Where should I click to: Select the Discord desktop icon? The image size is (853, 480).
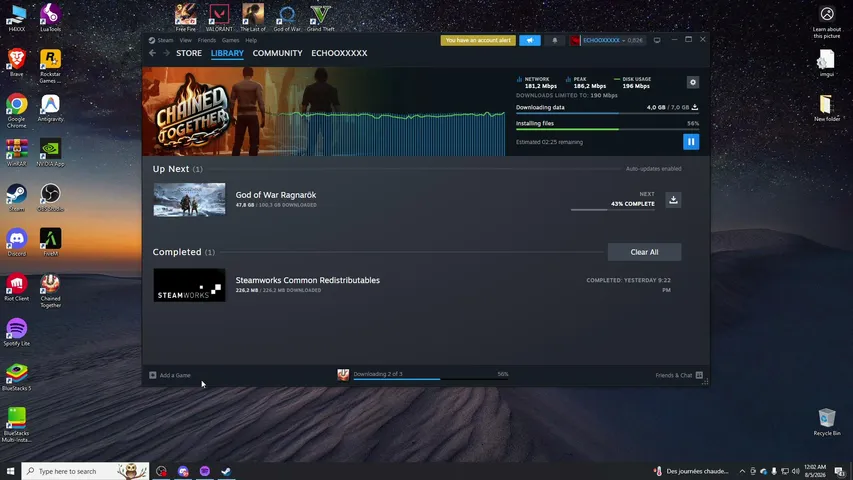tap(16, 242)
